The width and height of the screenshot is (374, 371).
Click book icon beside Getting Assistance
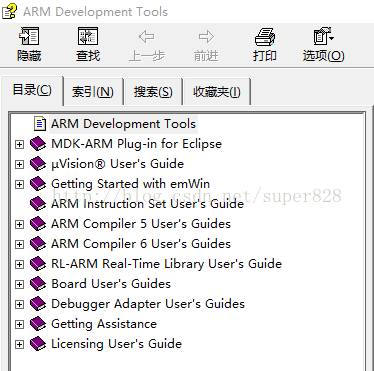(x=38, y=324)
